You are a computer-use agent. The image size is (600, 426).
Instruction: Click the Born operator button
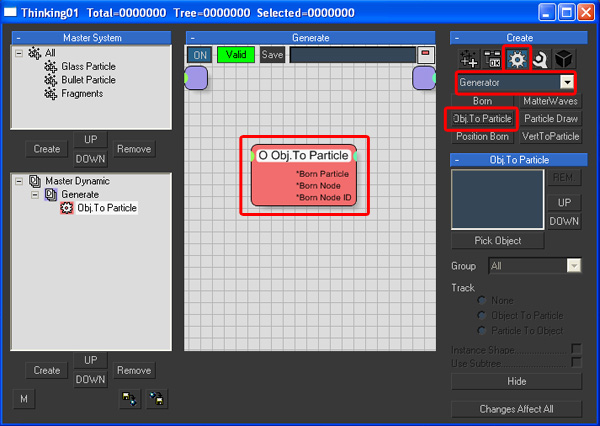pyautogui.click(x=482, y=101)
